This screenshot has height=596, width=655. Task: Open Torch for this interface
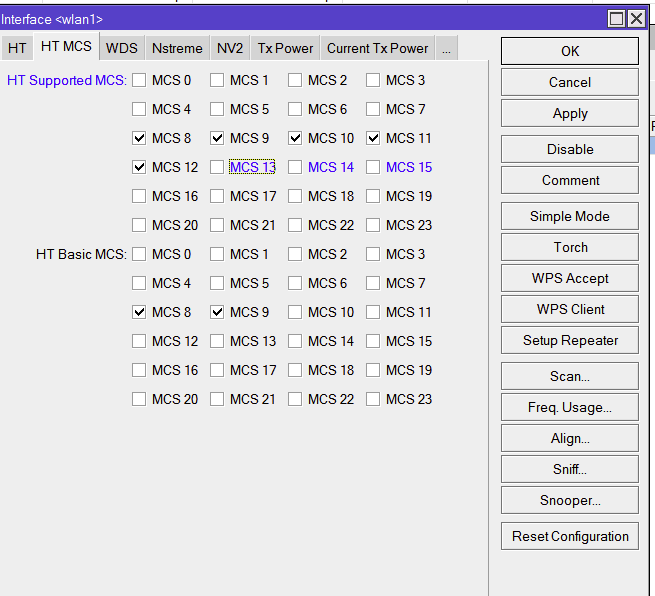[x=569, y=247]
